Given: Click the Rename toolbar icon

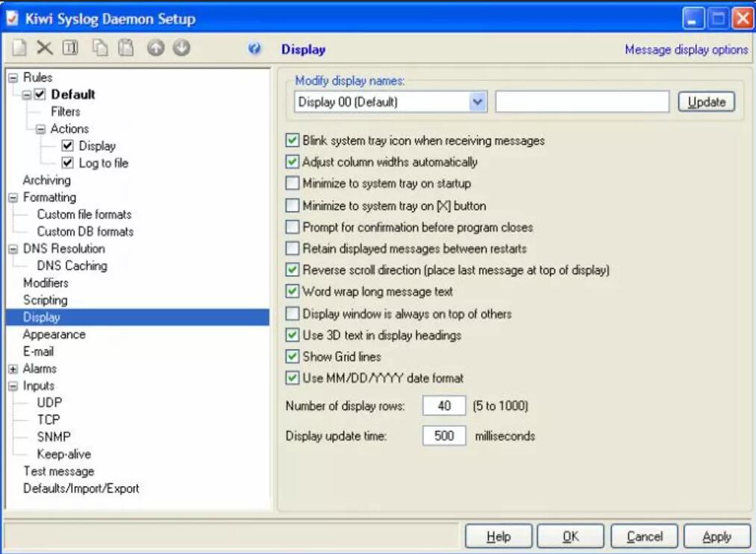Looking at the screenshot, I should [70, 48].
